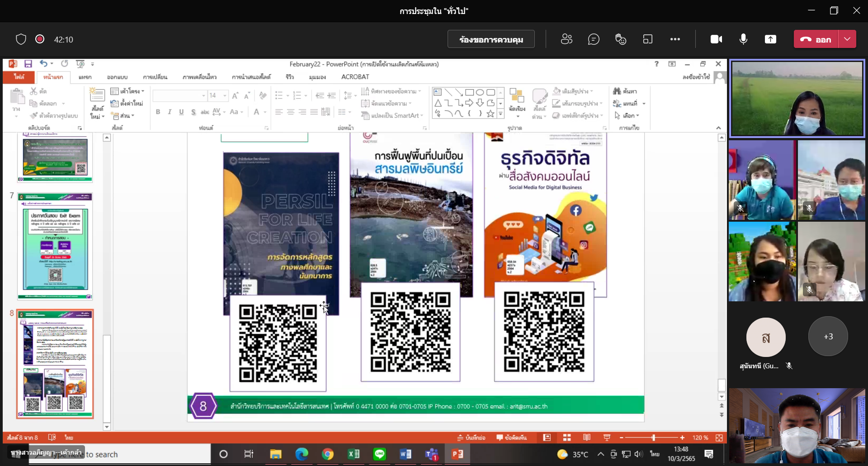Click the request control button
Image resolution: width=868 pixels, height=466 pixels.
491,39
